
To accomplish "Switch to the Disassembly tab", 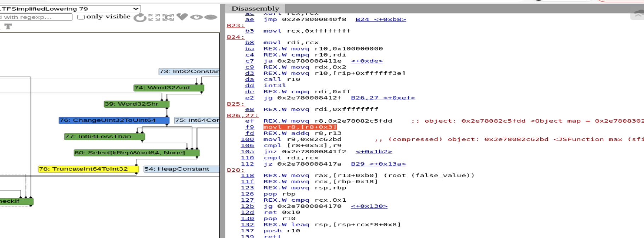I will point(255,8).
